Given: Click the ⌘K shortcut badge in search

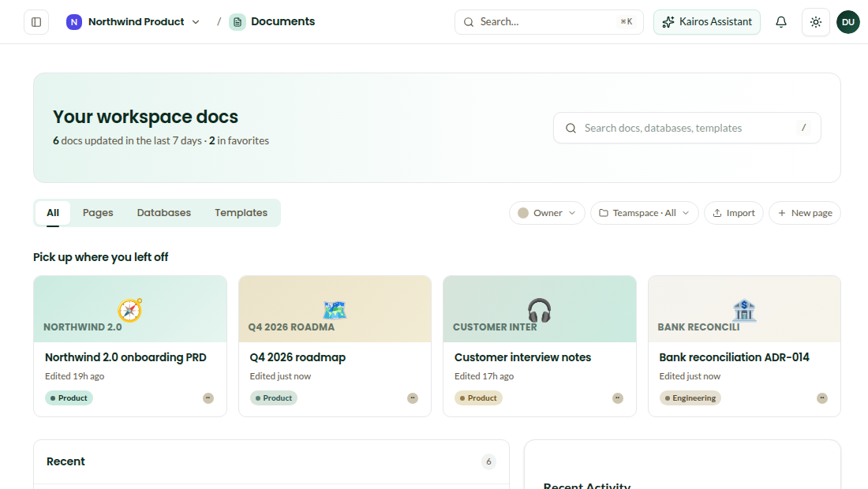Looking at the screenshot, I should point(626,22).
